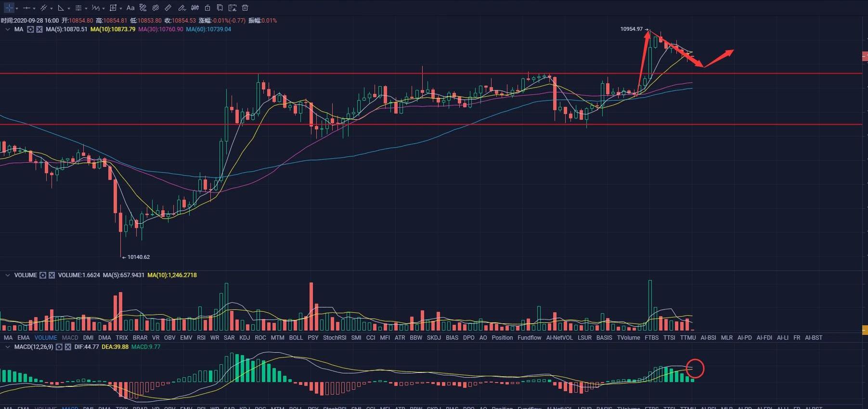Screen dimensions: 868x409
Task: Open MA indicator settings gear
Action: (30, 29)
